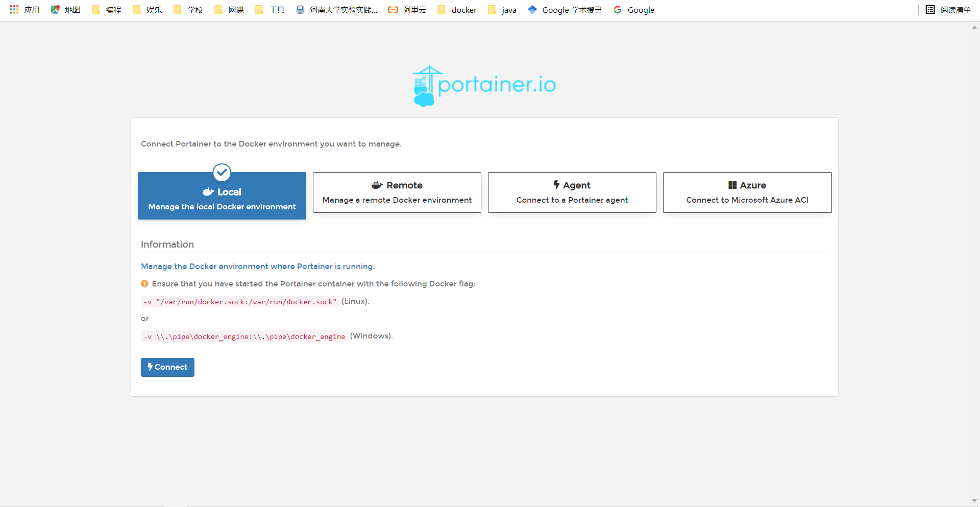Screen dimensions: 980x507
Task: Click the orange warning icon near Ensure text
Action: coord(144,283)
